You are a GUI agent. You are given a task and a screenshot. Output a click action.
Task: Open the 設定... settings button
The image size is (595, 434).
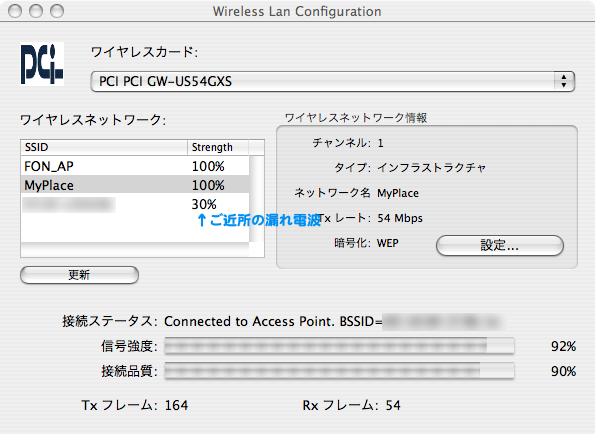coord(500,245)
